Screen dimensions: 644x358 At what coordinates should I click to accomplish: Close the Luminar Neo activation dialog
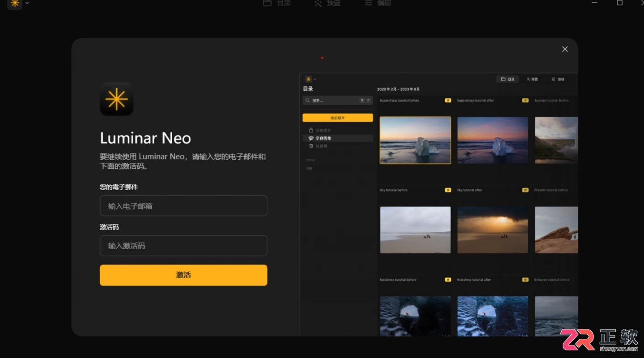(x=565, y=49)
